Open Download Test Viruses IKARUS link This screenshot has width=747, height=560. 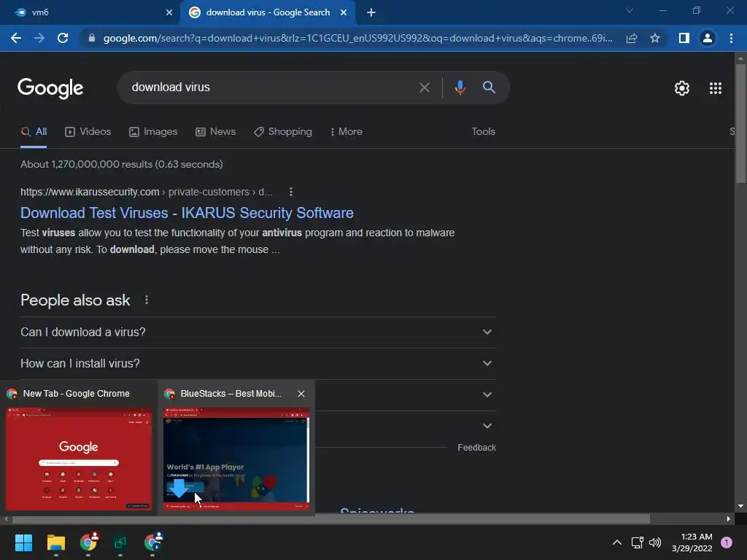(x=187, y=213)
